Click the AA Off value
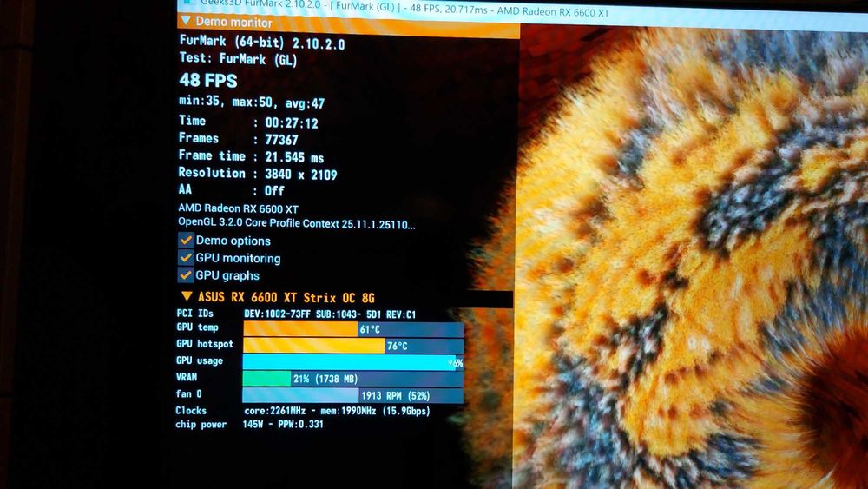The width and height of the screenshot is (868, 489). coord(274,191)
